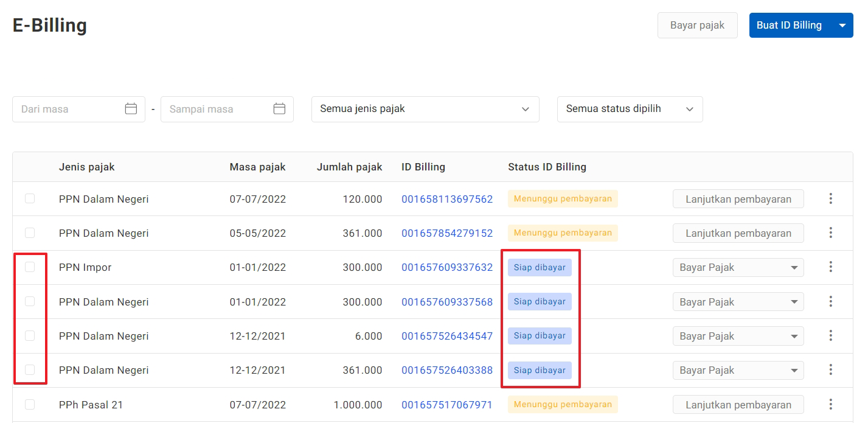Tick the checkbox for PPN Impor row
This screenshot has width=868, height=423.
(30, 267)
